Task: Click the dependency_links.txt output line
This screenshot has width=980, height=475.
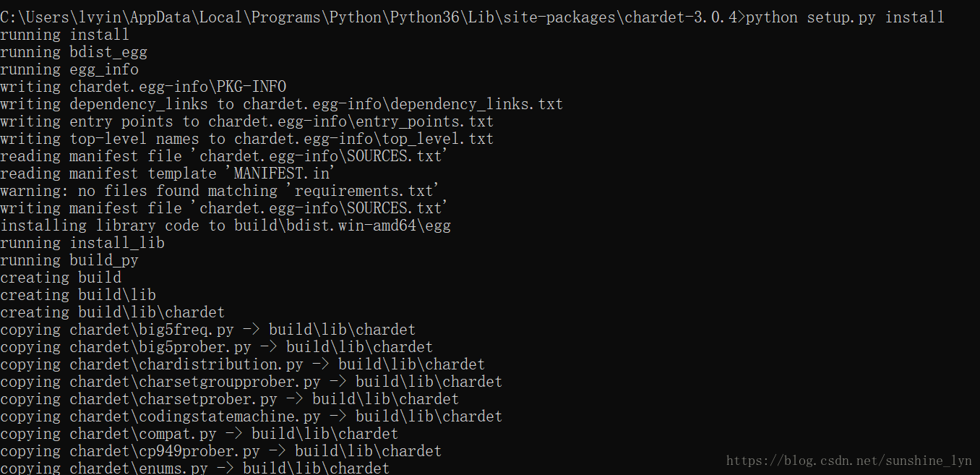Action: (282, 104)
